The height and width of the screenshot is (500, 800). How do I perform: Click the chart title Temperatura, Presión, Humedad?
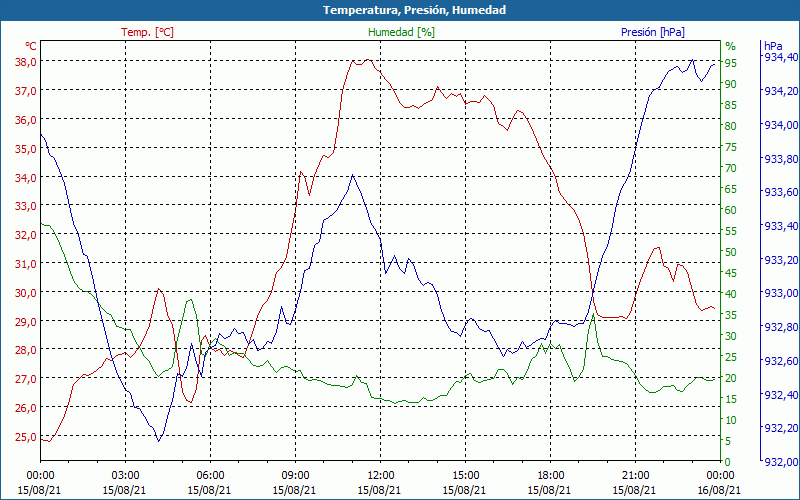(x=414, y=10)
